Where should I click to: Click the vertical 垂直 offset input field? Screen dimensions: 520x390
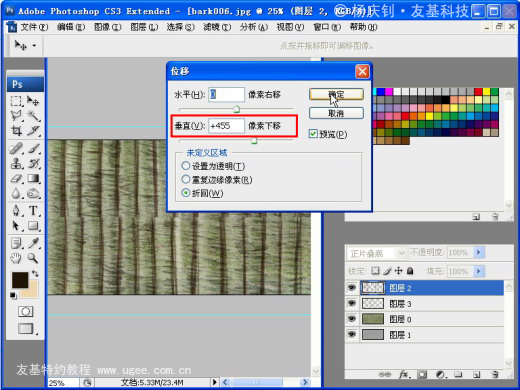[226, 126]
